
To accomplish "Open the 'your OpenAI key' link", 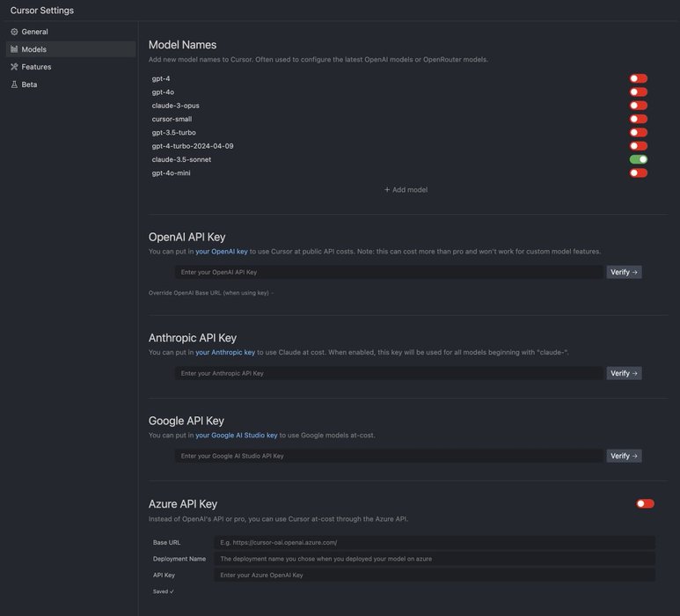I will coord(222,252).
